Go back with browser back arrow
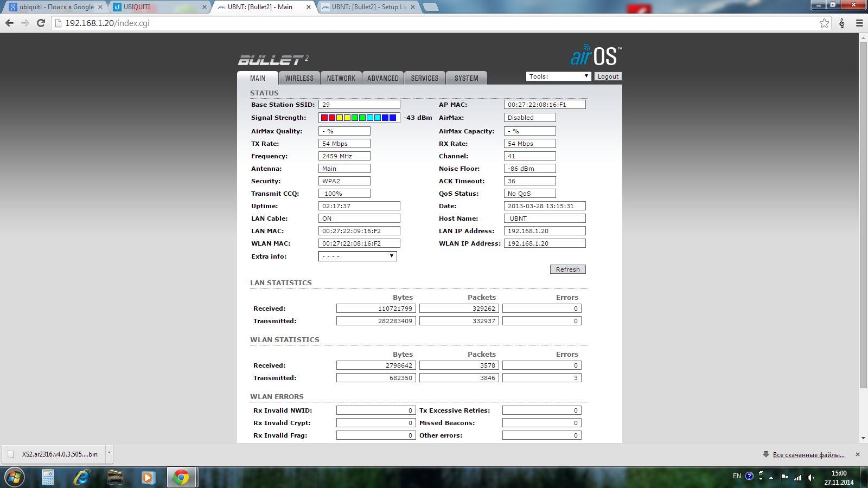 (x=9, y=23)
